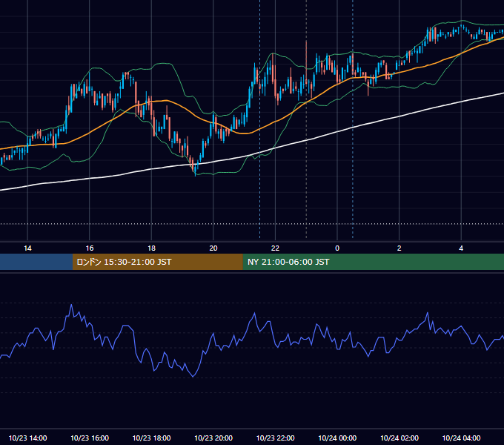Click the hour label 18 on the time axis
This screenshot has height=445, width=504.
151,248
